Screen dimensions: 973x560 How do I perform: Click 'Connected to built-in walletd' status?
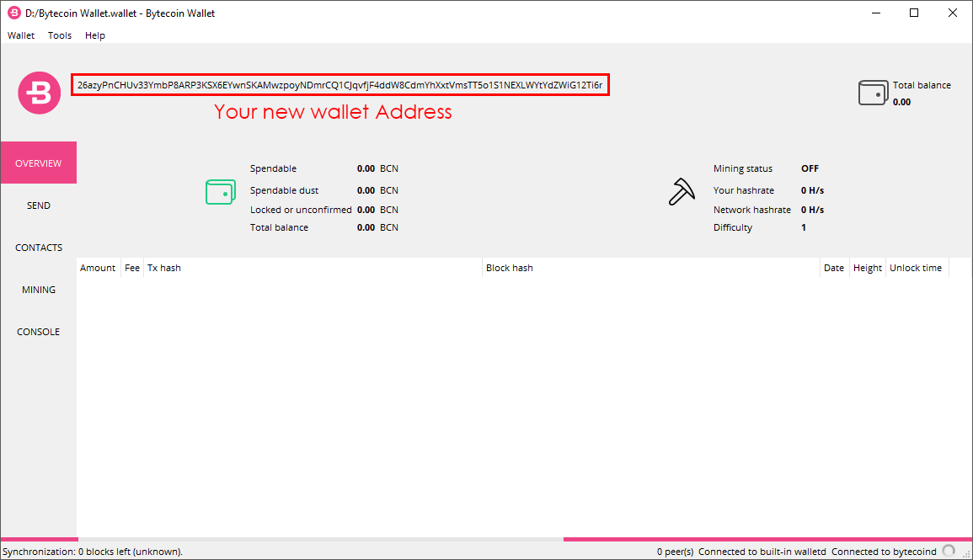[762, 552]
